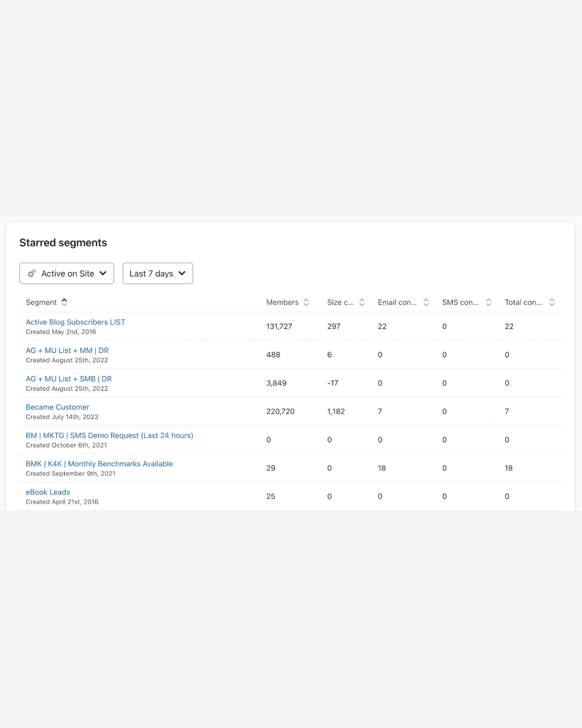Expand the Last 7 days date selector
Viewport: 582px width, 728px height.
click(x=157, y=273)
